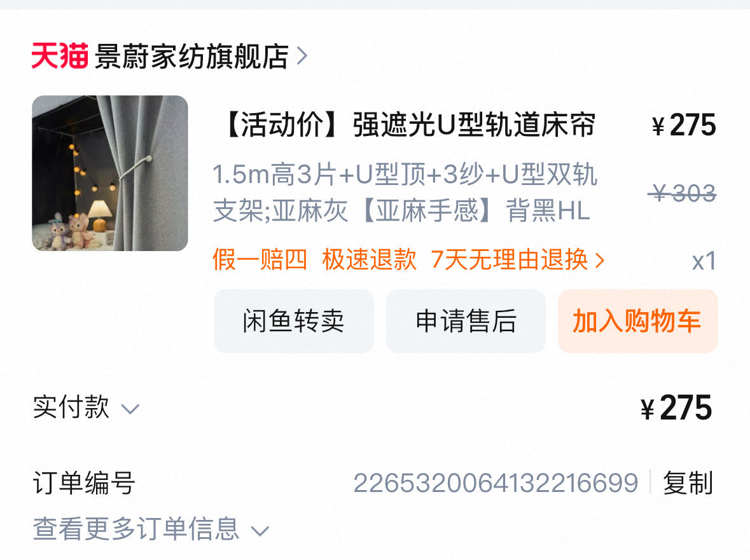This screenshot has width=750, height=560.
Task: Click the arrow after 7天无理由退换
Action: tap(599, 260)
